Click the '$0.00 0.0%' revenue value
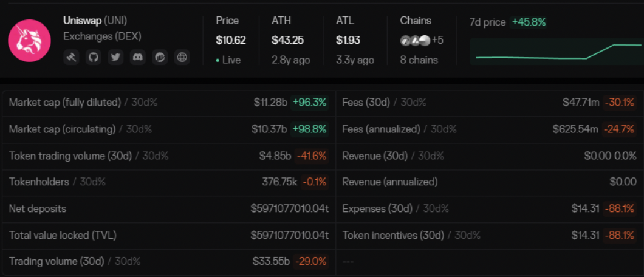Viewport: 644px width, 277px height. point(611,156)
